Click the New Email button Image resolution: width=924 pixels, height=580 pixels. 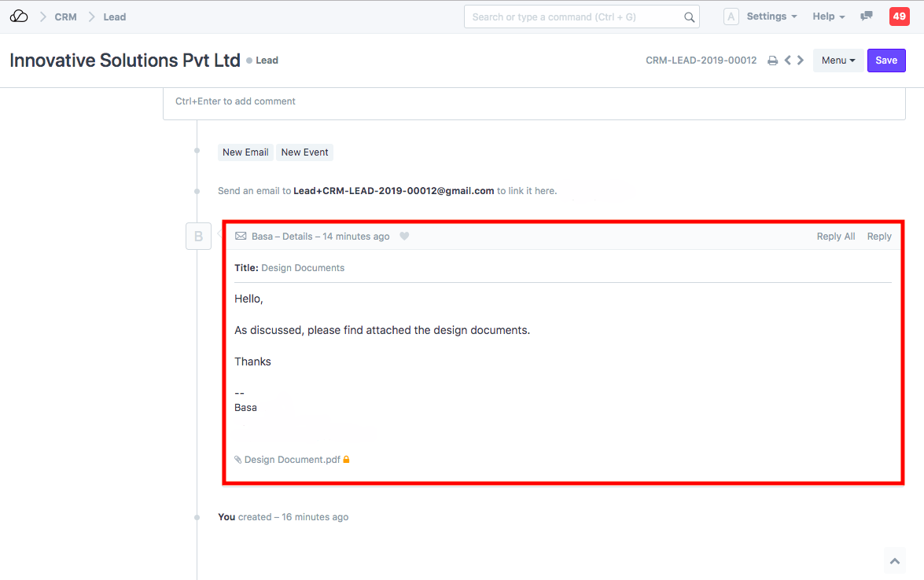[x=245, y=152]
